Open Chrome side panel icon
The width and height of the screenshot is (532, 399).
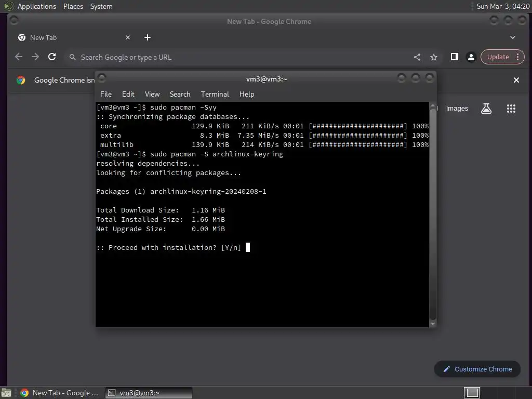tap(454, 57)
